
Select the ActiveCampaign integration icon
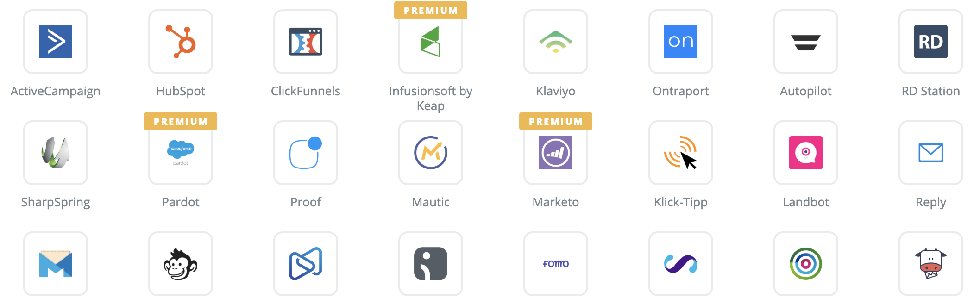tap(56, 42)
